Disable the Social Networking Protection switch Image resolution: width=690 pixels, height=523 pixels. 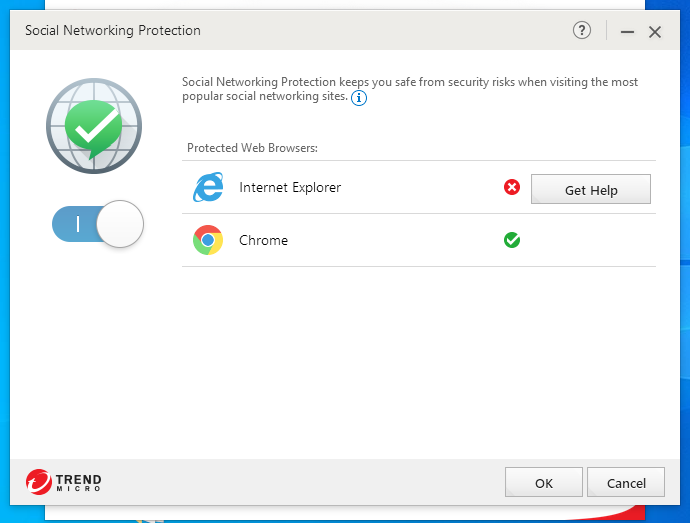tap(98, 224)
